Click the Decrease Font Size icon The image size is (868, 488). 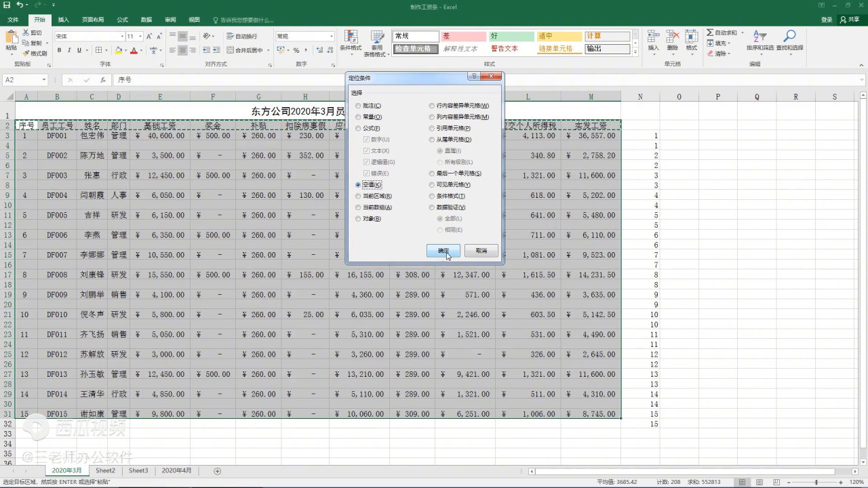pos(159,36)
